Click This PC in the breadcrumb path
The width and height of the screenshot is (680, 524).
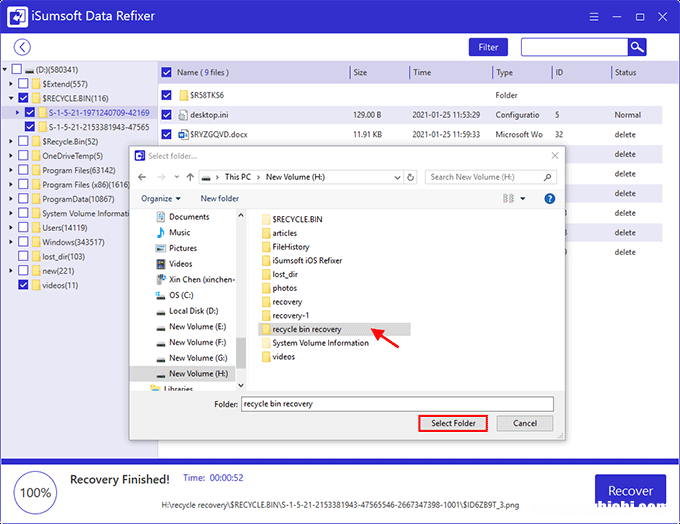click(x=238, y=177)
